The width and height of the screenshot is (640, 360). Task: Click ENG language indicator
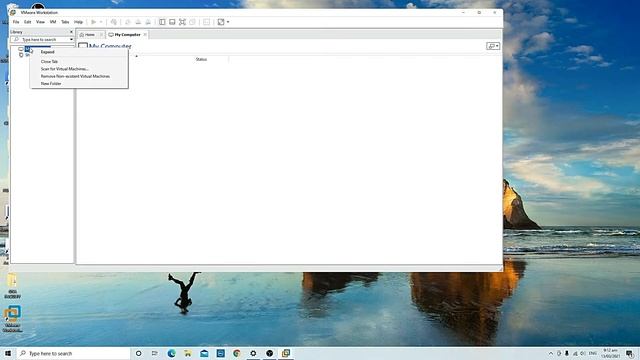(593, 353)
